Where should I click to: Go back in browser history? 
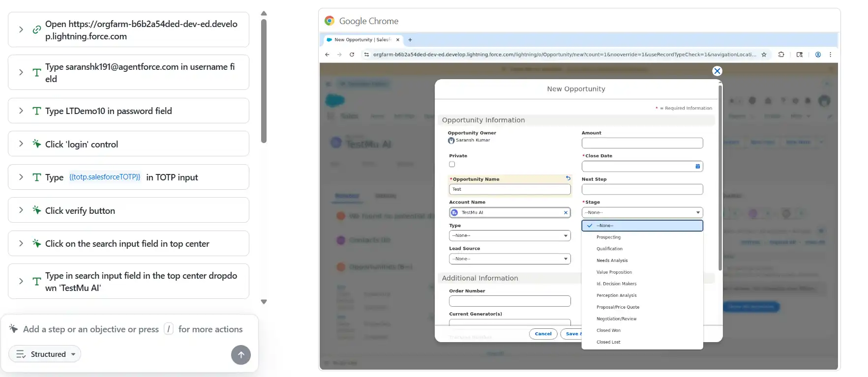[328, 55]
